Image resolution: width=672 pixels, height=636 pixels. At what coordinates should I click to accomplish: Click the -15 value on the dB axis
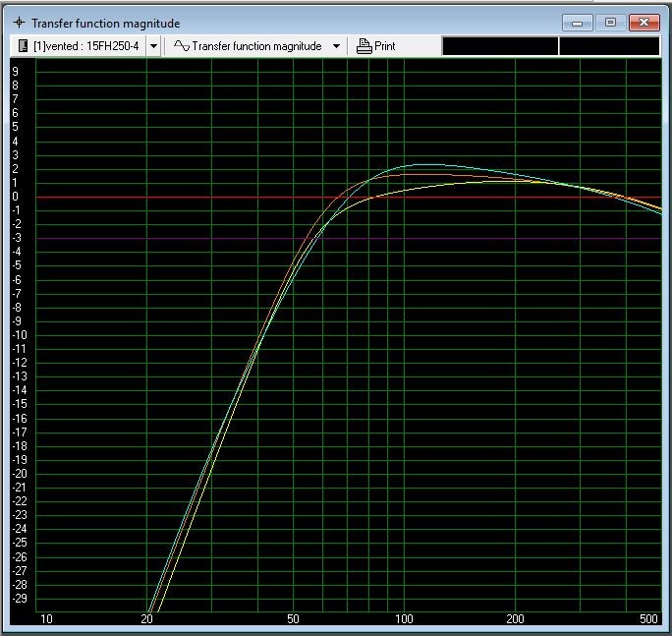(20, 404)
